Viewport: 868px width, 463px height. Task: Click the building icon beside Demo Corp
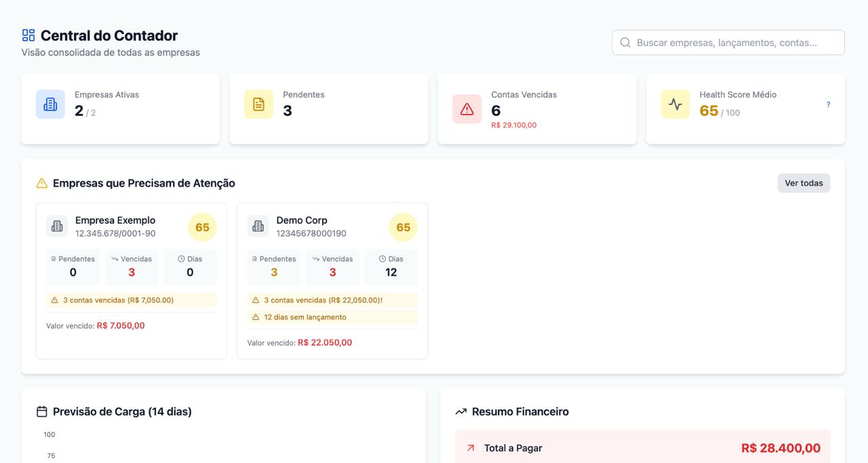point(258,226)
